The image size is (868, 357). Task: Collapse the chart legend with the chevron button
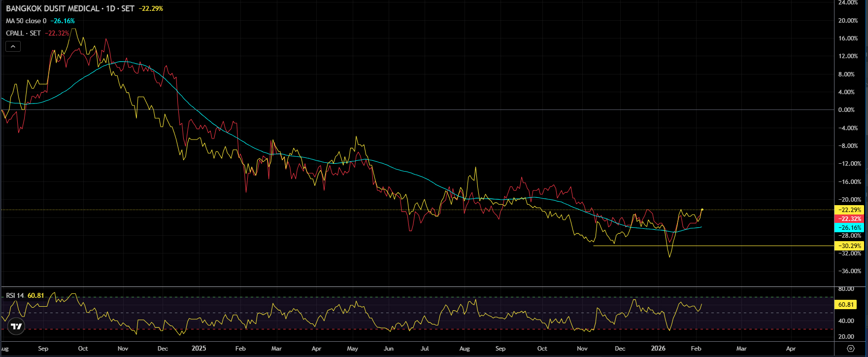click(x=13, y=46)
